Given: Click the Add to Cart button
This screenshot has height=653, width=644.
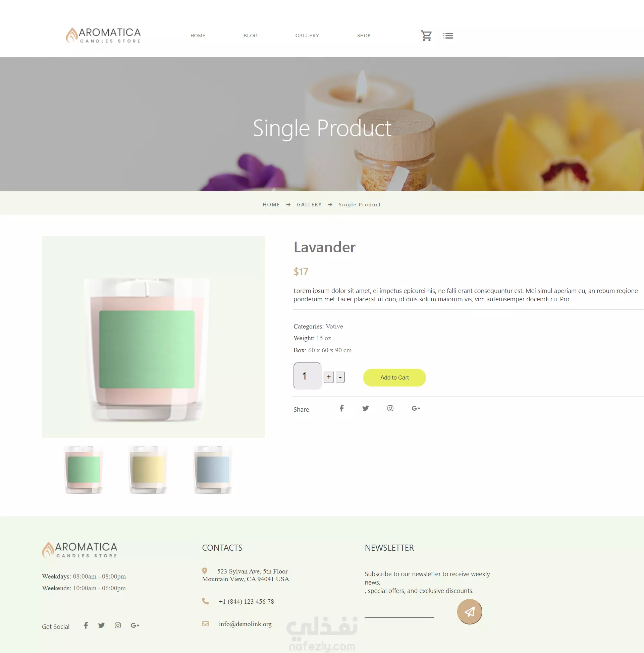Looking at the screenshot, I should [x=394, y=378].
